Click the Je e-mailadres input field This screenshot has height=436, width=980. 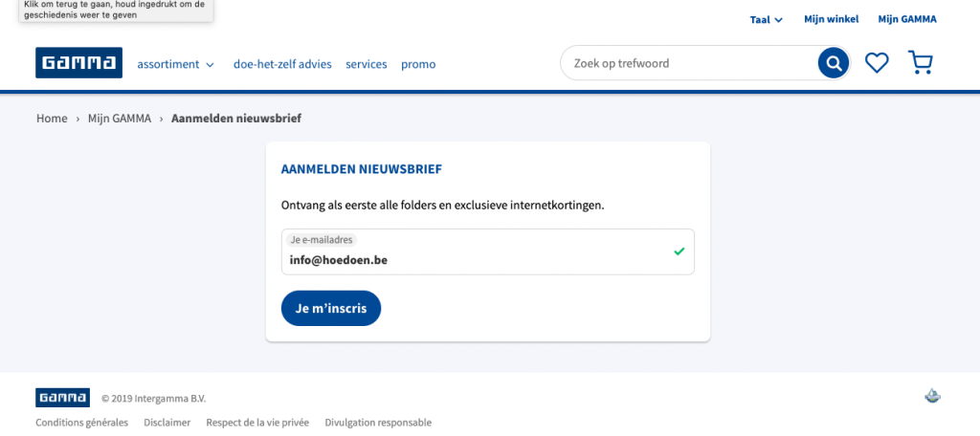pyautogui.click(x=487, y=251)
